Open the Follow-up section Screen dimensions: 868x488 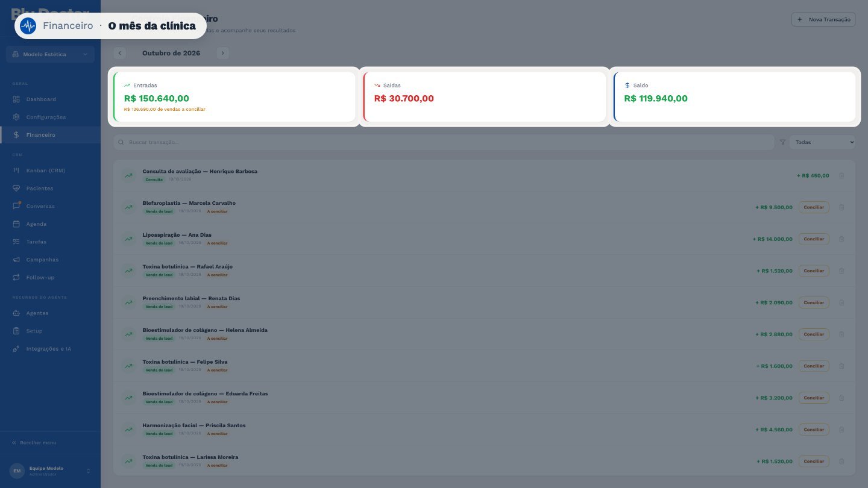(50, 277)
